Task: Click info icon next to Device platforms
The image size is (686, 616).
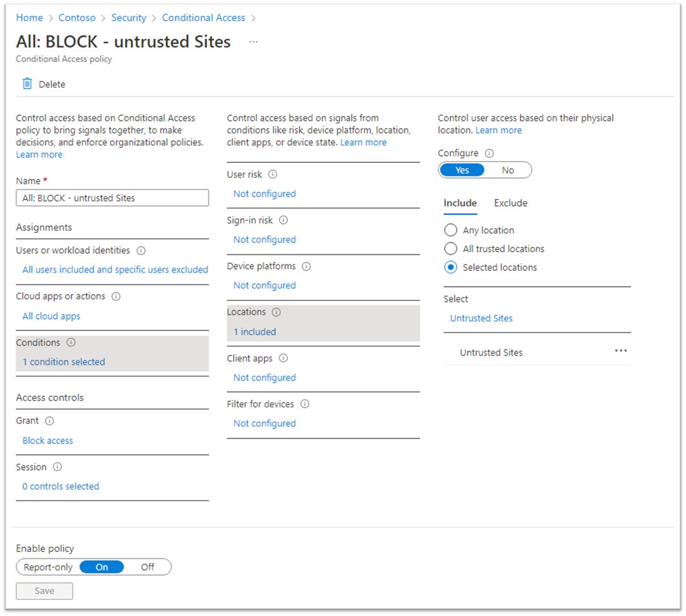Action: 306,266
